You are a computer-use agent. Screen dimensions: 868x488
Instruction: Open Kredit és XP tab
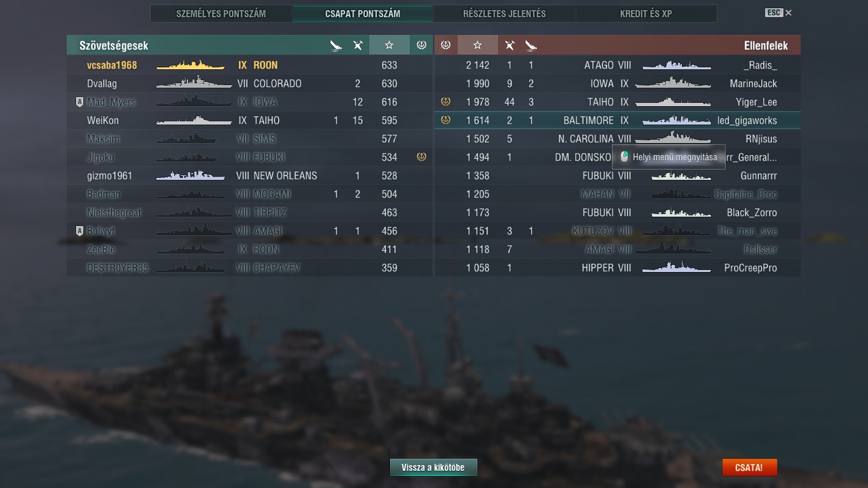tap(646, 13)
